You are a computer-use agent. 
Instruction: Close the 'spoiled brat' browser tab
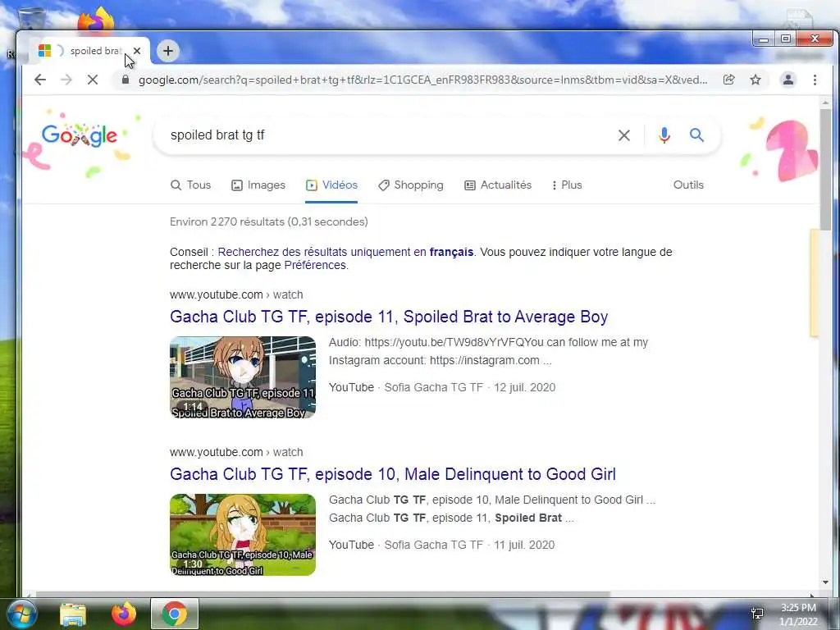pos(137,51)
